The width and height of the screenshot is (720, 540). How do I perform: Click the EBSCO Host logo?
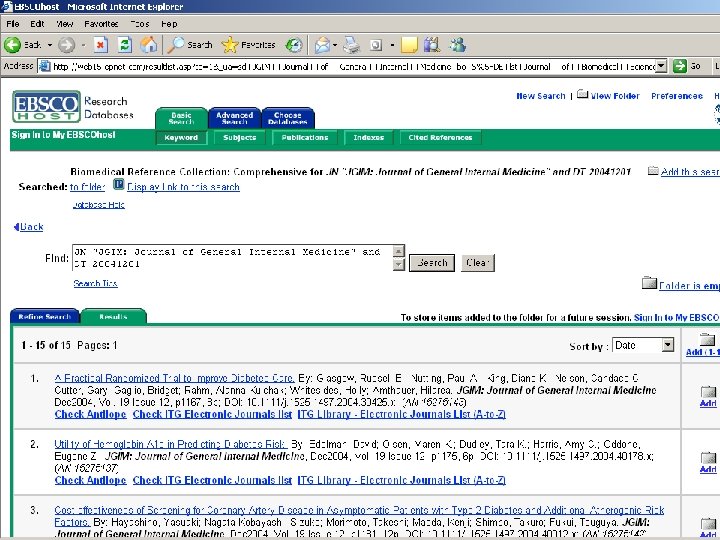[46, 107]
